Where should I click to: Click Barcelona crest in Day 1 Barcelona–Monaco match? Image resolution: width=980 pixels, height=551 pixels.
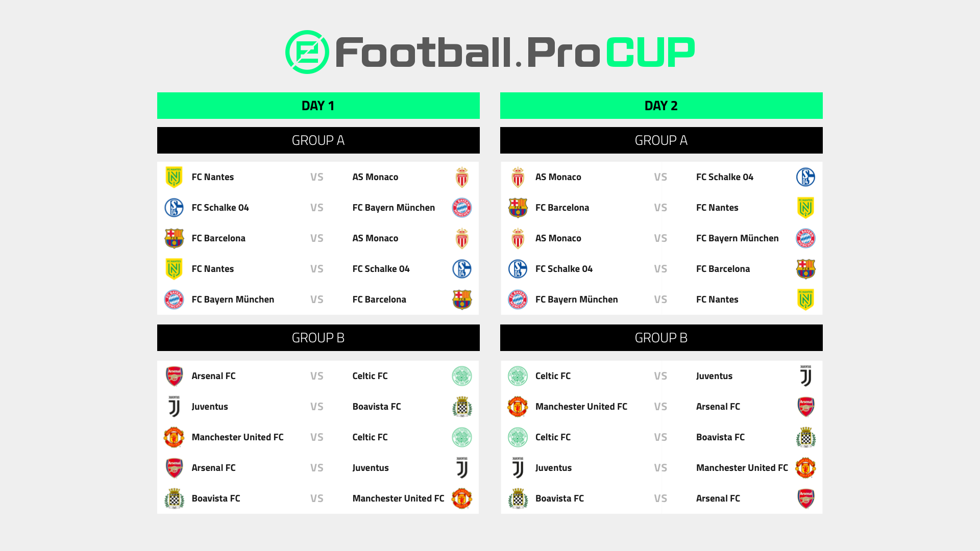pos(174,238)
